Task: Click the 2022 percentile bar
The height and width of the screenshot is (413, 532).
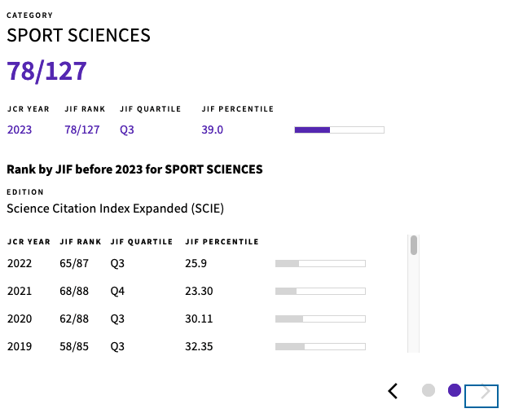Action: click(x=320, y=263)
